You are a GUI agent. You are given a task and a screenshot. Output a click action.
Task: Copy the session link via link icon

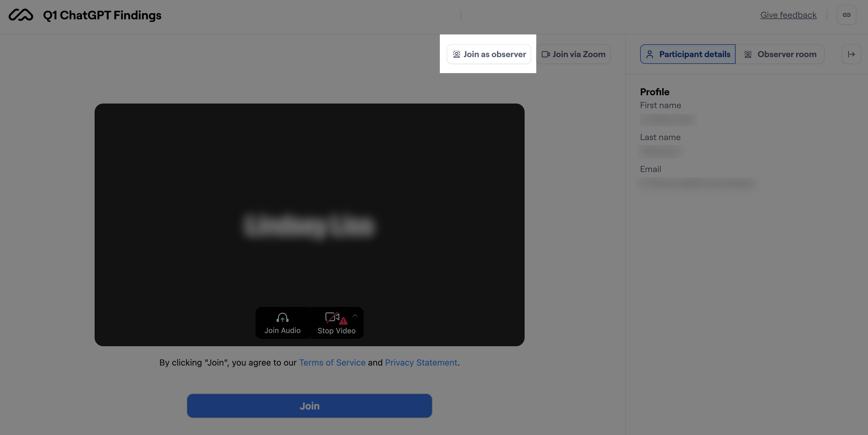click(846, 15)
